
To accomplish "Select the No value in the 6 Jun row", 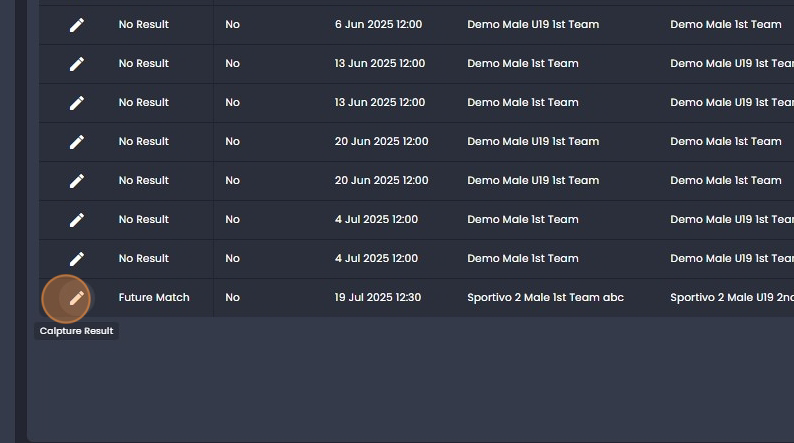I will (232, 24).
